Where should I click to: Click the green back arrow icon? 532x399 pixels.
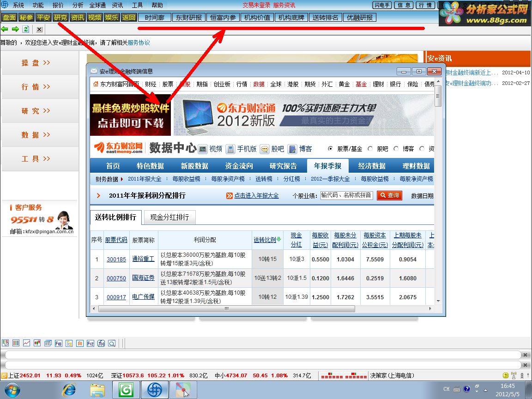click(x=5, y=29)
